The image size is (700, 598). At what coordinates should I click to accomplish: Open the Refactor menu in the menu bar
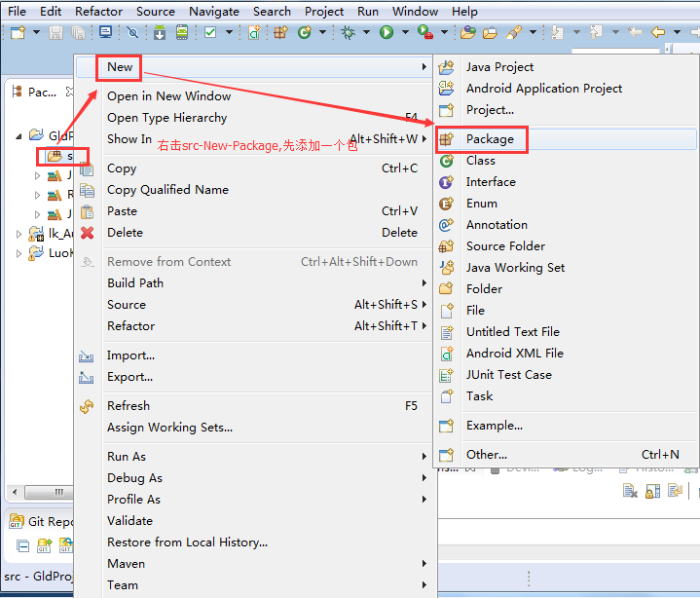coord(98,11)
